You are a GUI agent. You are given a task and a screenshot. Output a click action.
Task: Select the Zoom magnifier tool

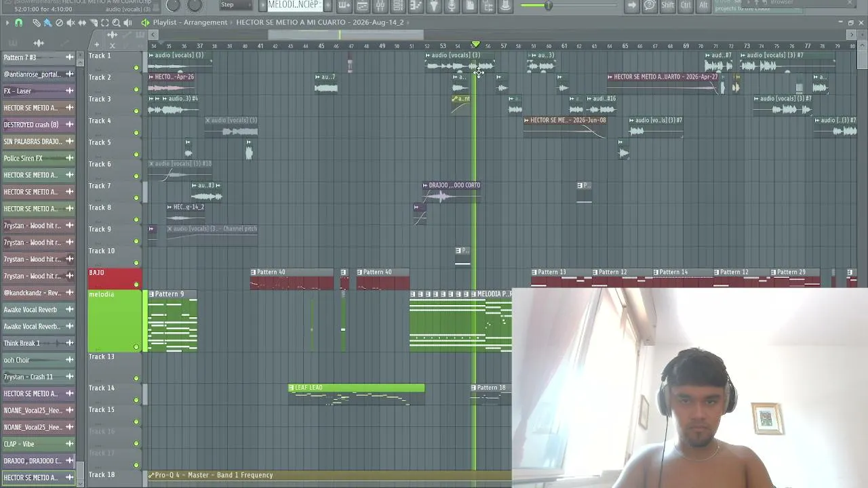[x=116, y=22]
